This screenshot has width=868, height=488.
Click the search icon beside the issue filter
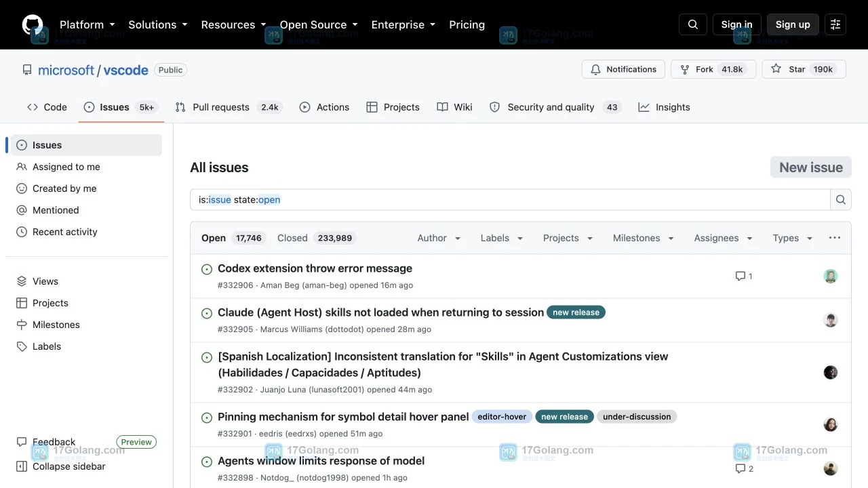click(x=841, y=200)
